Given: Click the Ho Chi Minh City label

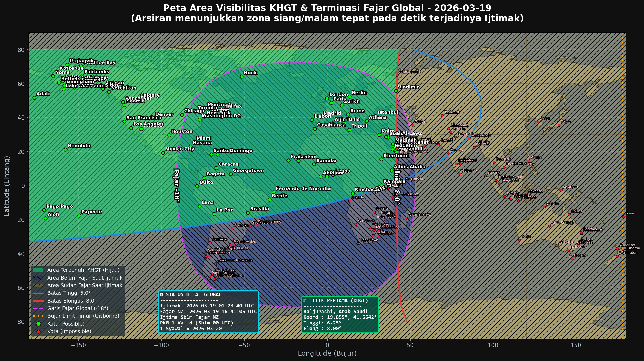Looking at the screenshot, I should (520, 164).
